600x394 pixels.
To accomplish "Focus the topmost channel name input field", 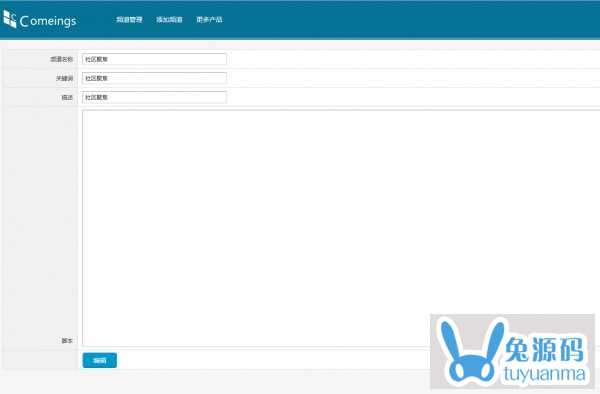I will (x=154, y=59).
